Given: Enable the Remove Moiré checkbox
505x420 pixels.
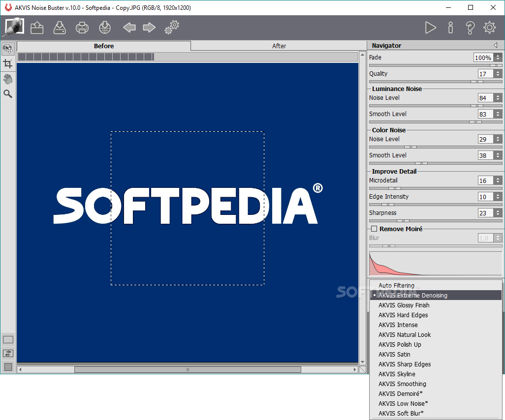Looking at the screenshot, I should [374, 229].
